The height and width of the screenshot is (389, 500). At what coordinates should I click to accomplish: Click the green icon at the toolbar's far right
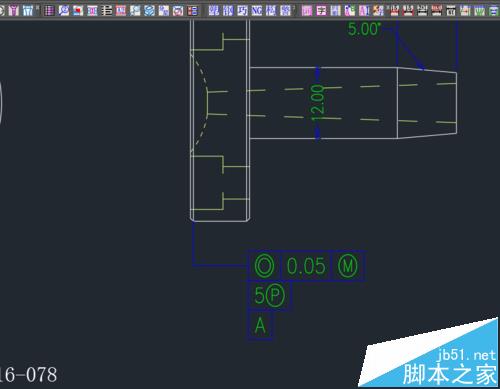click(494, 10)
